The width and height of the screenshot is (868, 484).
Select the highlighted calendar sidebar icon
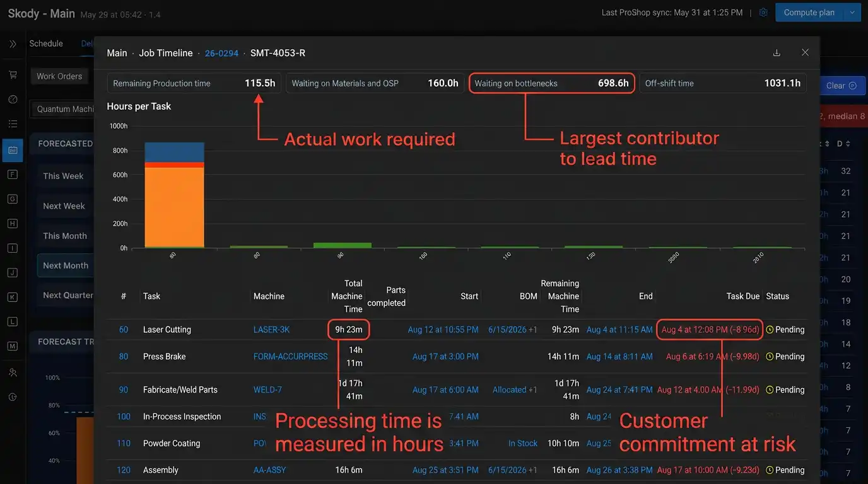[13, 150]
